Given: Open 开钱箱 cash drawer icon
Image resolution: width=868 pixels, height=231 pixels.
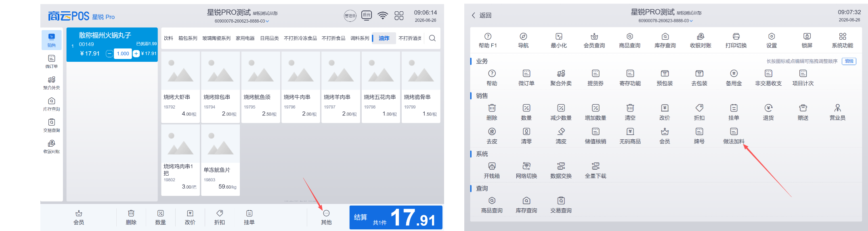Looking at the screenshot, I should 492,170.
